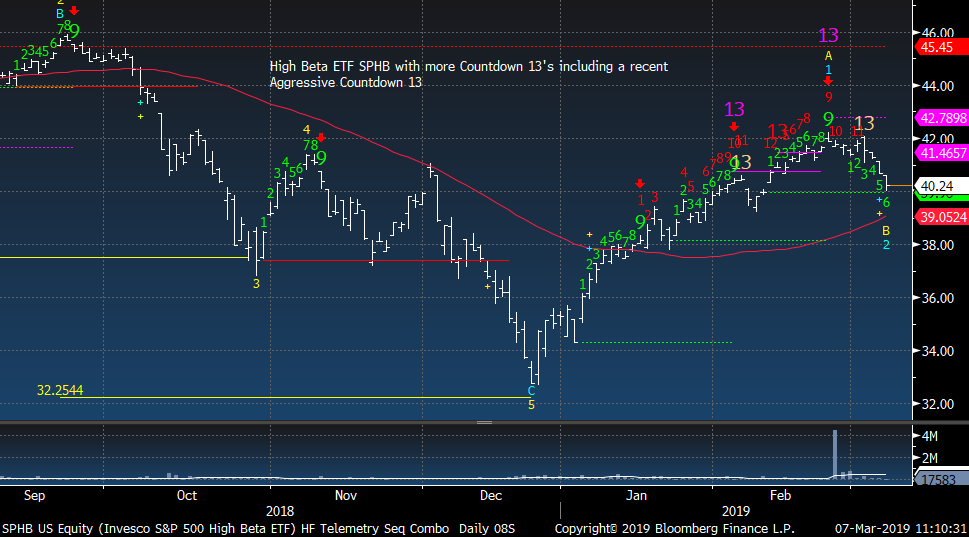This screenshot has height=537, width=969.
Task: Click the Sep month label on time axis
Action: click(x=34, y=495)
